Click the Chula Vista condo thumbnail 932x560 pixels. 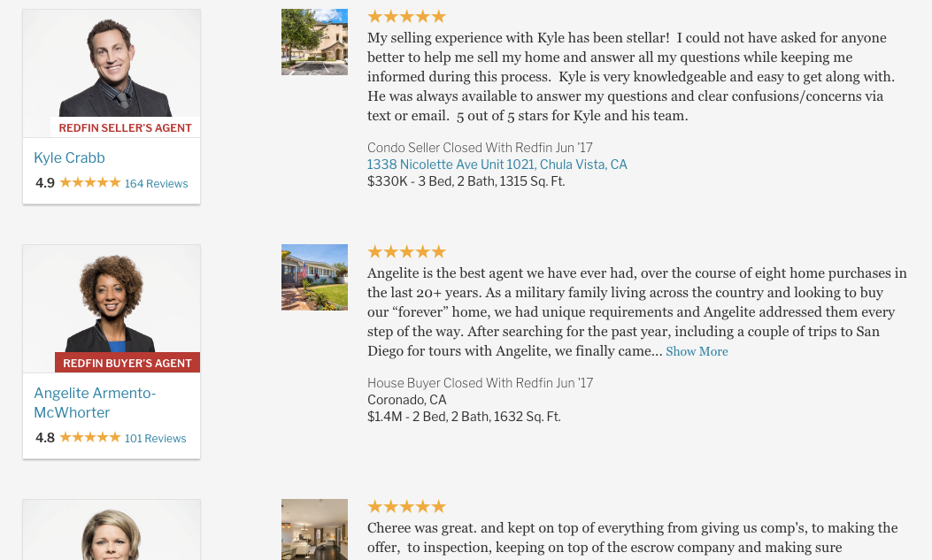click(314, 42)
